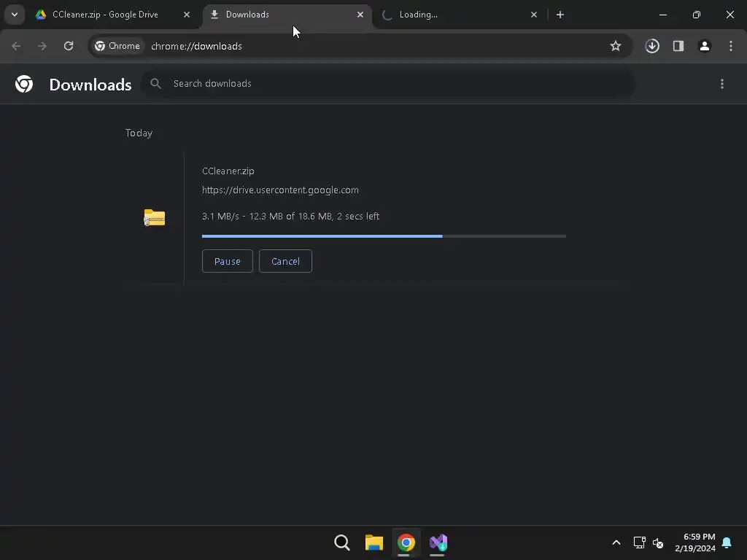
Task: Switch to the Loading... tab
Action: [x=460, y=15]
